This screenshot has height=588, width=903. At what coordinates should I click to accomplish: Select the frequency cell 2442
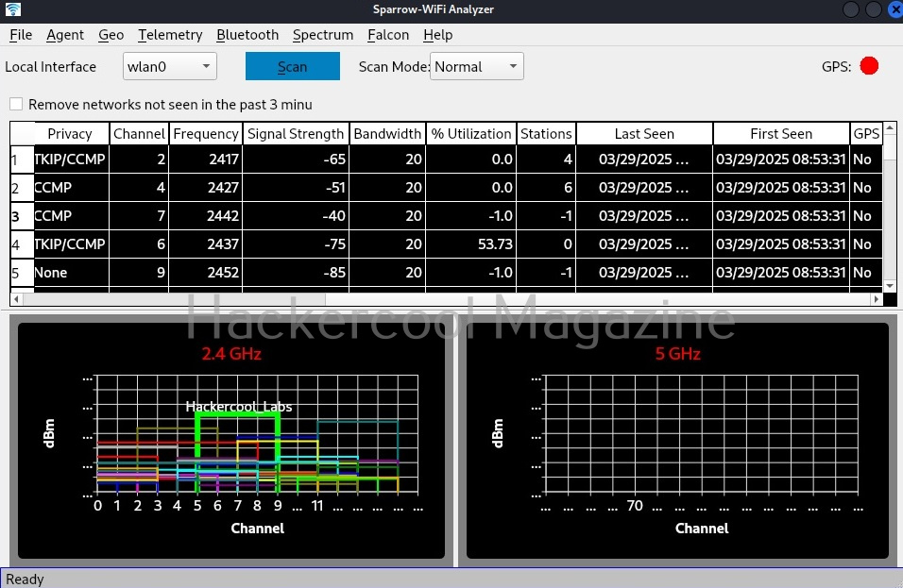[x=206, y=216]
